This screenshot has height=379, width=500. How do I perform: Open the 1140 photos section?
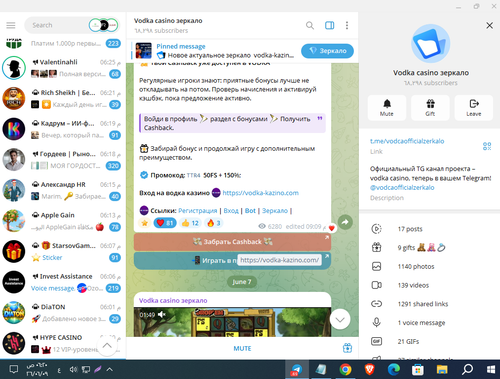429,266
